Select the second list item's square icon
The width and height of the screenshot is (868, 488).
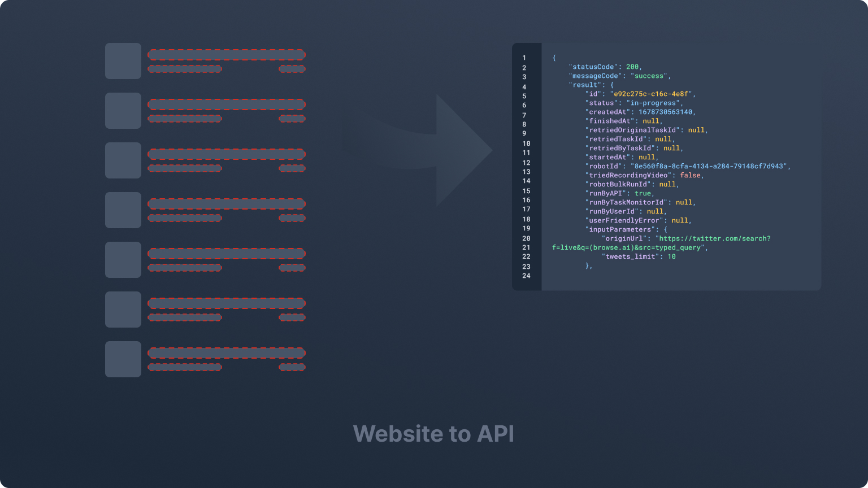(x=123, y=110)
